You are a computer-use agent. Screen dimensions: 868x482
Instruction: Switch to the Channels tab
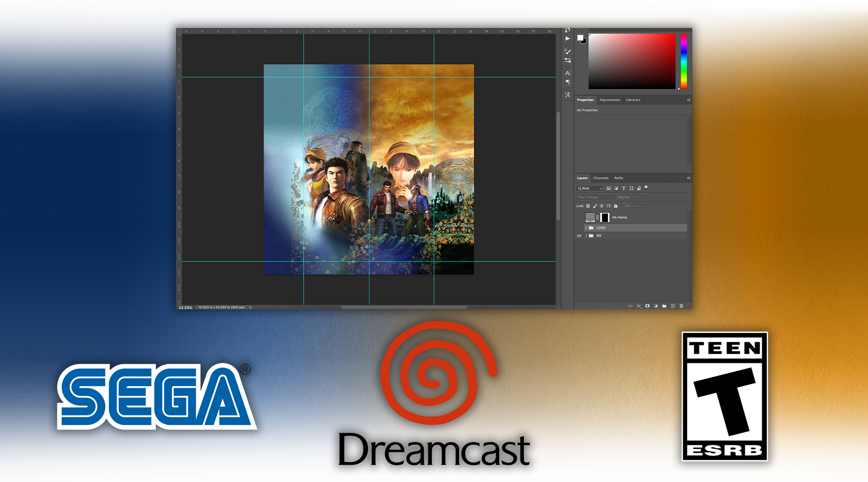601,178
